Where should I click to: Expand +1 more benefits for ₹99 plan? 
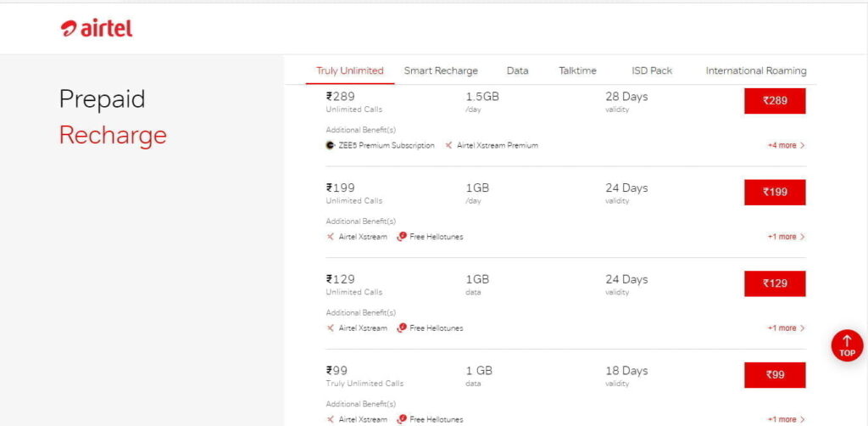coord(786,419)
